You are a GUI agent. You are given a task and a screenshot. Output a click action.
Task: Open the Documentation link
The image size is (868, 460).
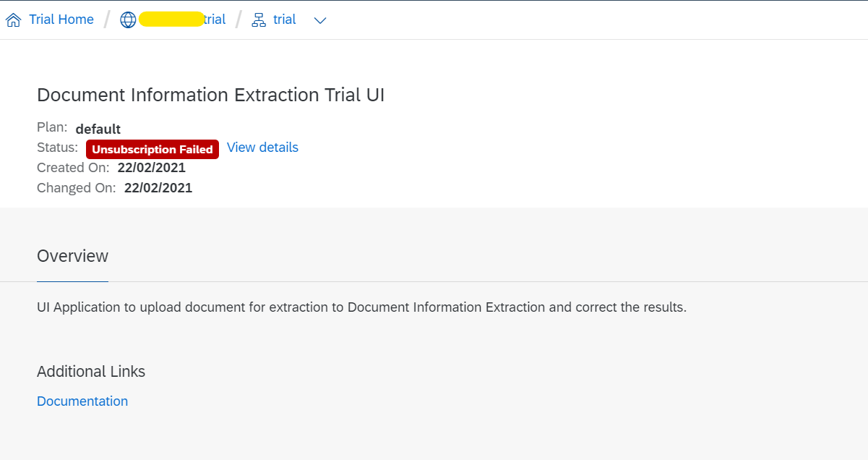click(82, 401)
